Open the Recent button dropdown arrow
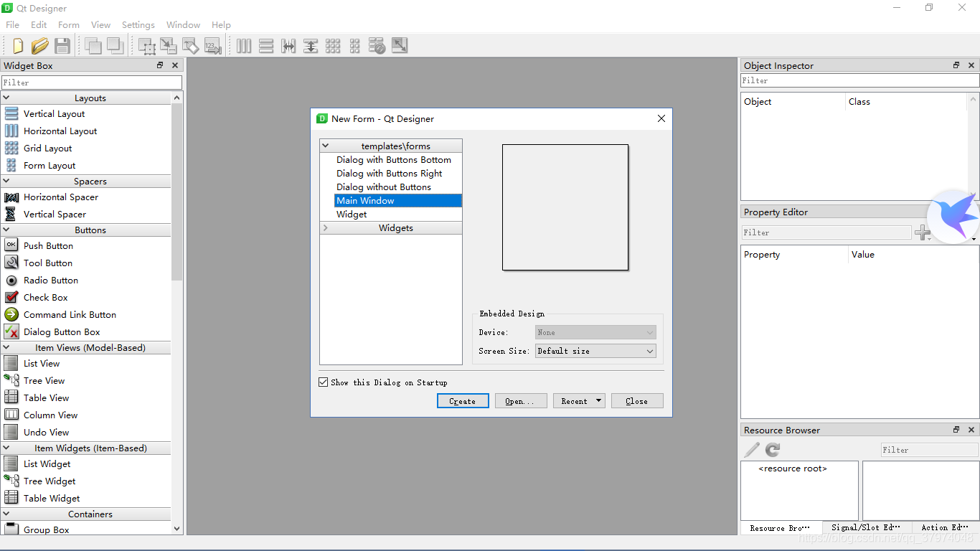This screenshot has height=551, width=980. (x=598, y=401)
